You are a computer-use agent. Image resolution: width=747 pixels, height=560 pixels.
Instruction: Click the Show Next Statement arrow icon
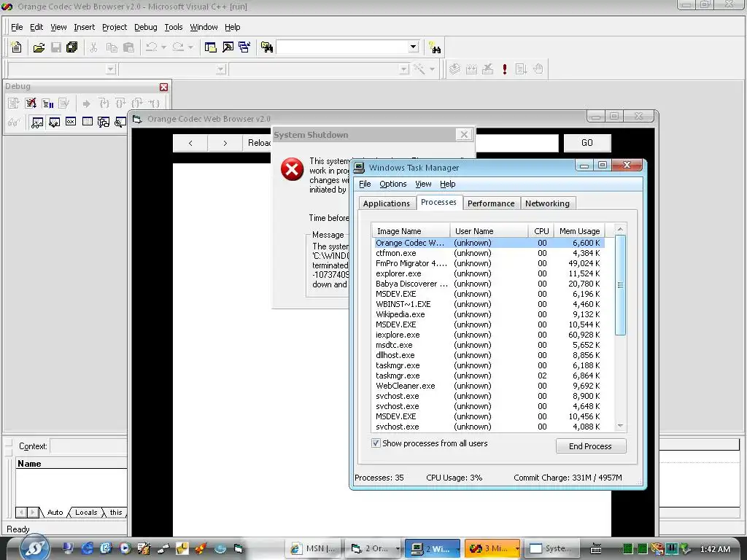(86, 104)
